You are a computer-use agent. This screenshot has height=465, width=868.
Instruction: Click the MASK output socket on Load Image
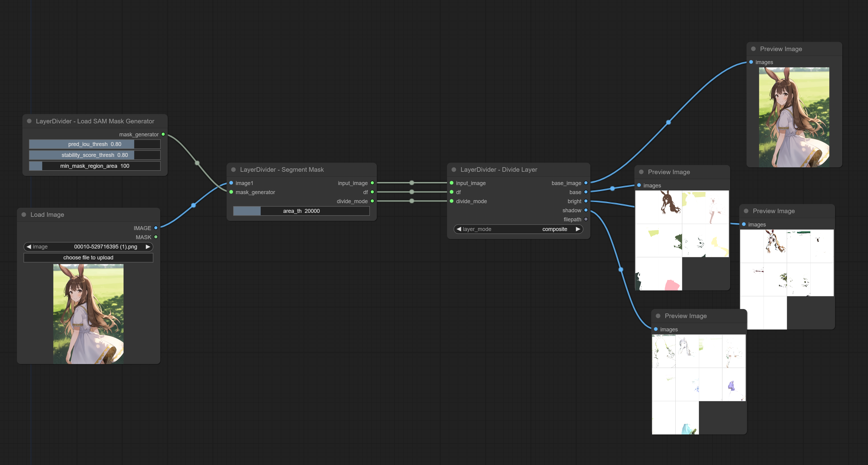[x=156, y=237]
